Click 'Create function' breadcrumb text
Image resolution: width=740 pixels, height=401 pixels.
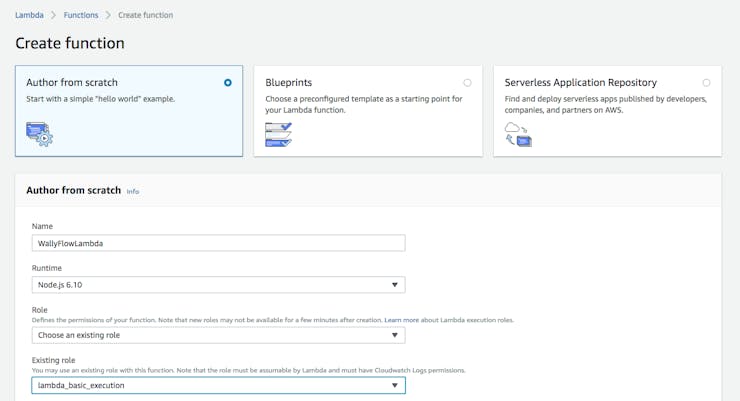pyautogui.click(x=145, y=15)
